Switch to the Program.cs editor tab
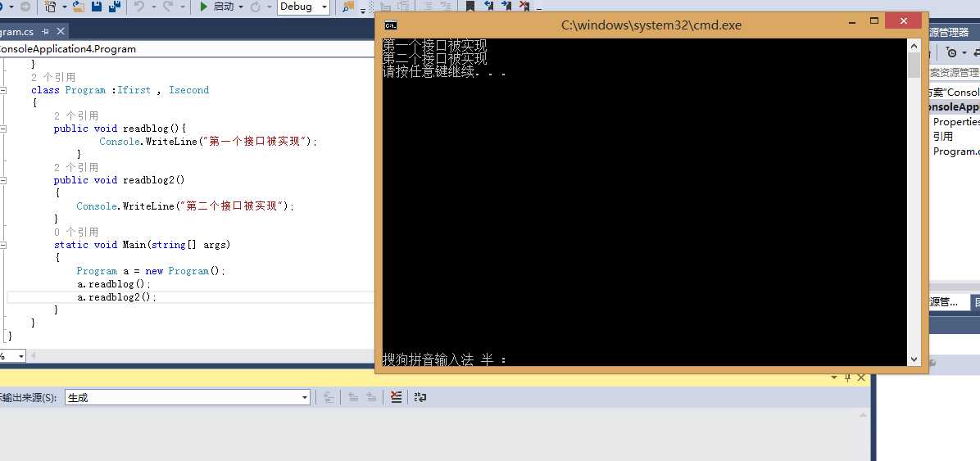 pyautogui.click(x=17, y=31)
